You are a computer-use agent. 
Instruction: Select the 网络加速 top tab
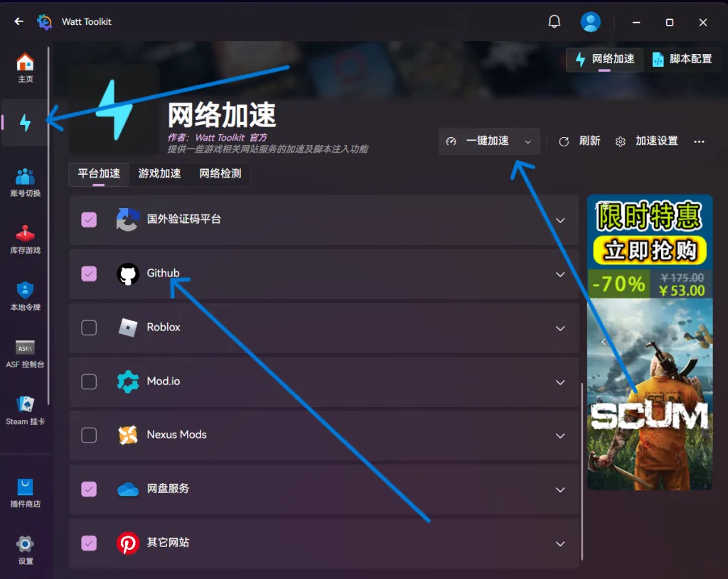pos(605,59)
